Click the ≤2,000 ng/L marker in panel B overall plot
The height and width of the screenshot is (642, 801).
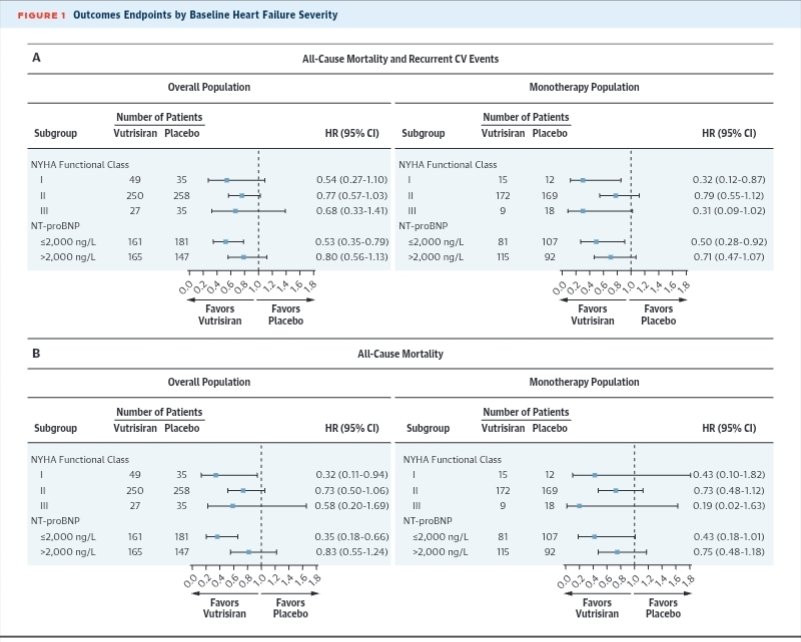(x=217, y=537)
